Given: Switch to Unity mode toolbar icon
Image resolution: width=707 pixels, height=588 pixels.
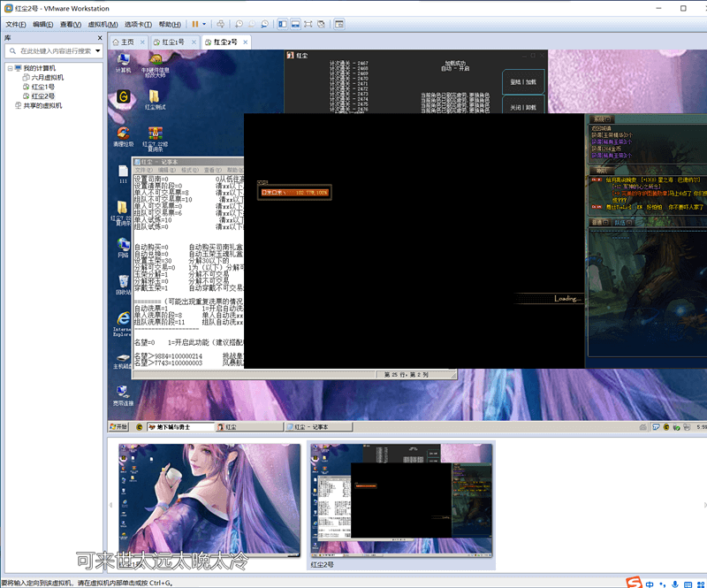Looking at the screenshot, I should pyautogui.click(x=321, y=24).
